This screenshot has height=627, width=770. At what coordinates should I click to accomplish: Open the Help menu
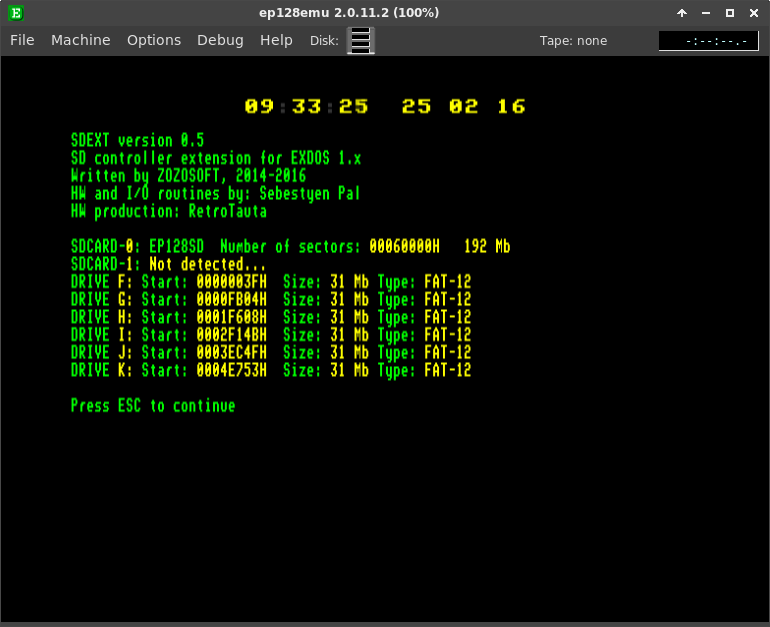[x=276, y=40]
